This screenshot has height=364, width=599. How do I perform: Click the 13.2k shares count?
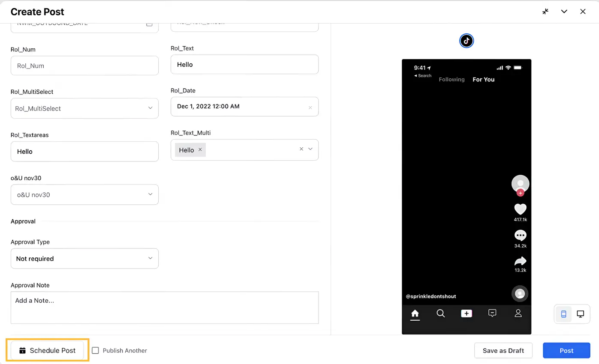tap(520, 270)
